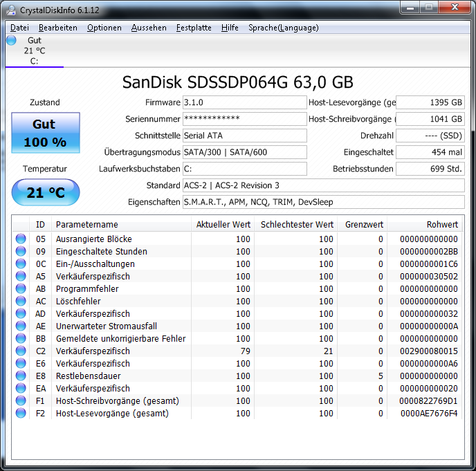Click status icon for Gemeldete unkorrigierbare Fehler

point(21,338)
